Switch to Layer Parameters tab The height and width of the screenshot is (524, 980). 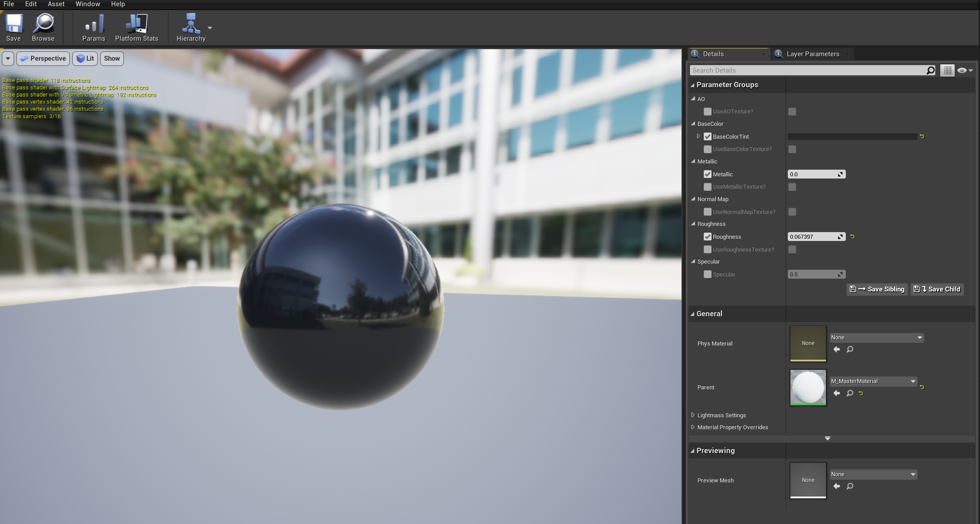coord(813,54)
